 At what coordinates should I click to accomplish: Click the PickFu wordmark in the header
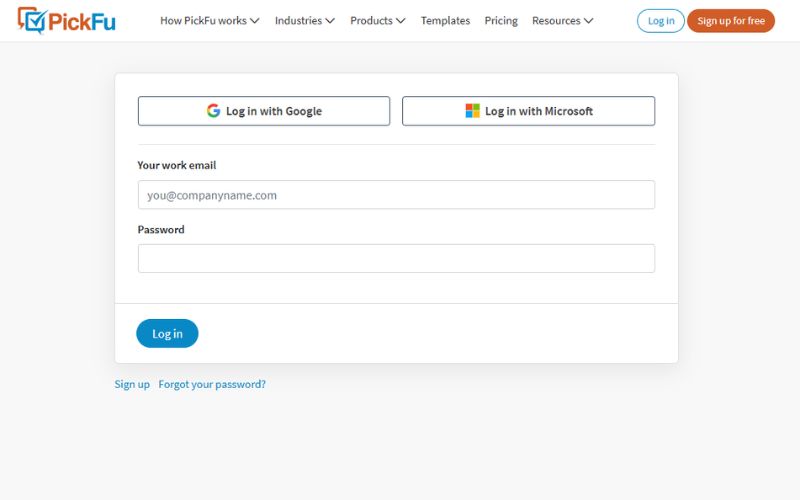pos(82,21)
